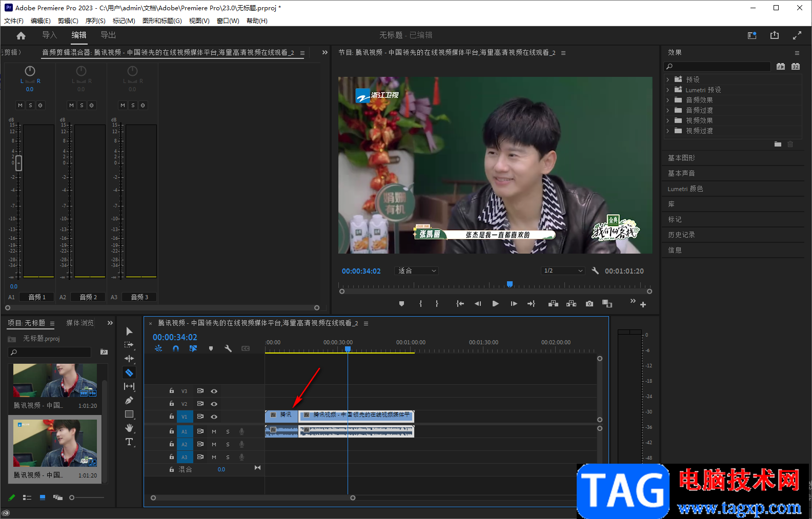Toggle V2 track visibility eye
This screenshot has height=519, width=812.
coord(214,404)
